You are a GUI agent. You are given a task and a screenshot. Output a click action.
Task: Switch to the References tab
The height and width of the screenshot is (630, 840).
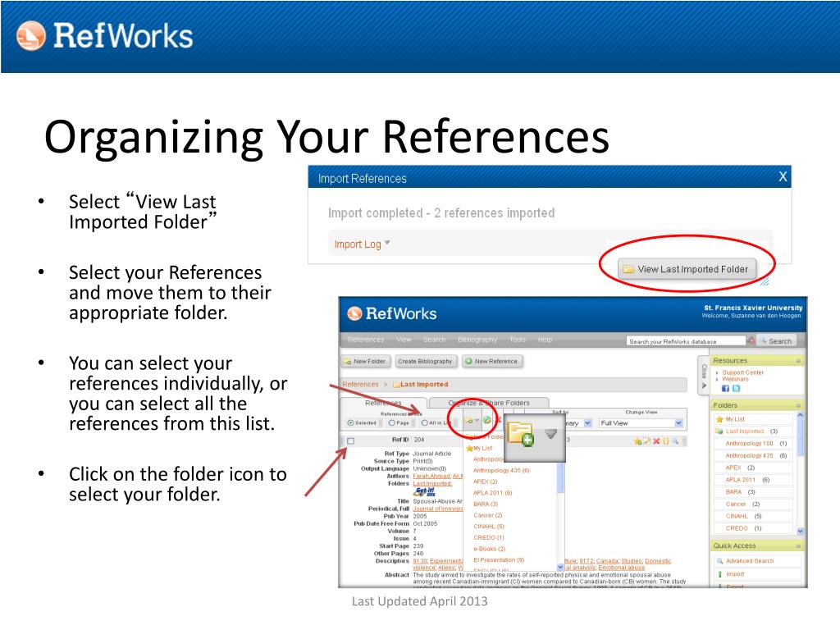click(383, 403)
